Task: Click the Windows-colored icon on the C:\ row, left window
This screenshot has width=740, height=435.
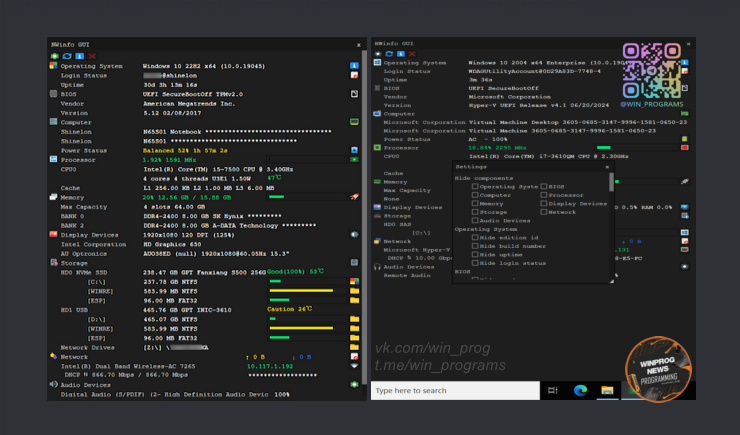Action: tap(354, 282)
